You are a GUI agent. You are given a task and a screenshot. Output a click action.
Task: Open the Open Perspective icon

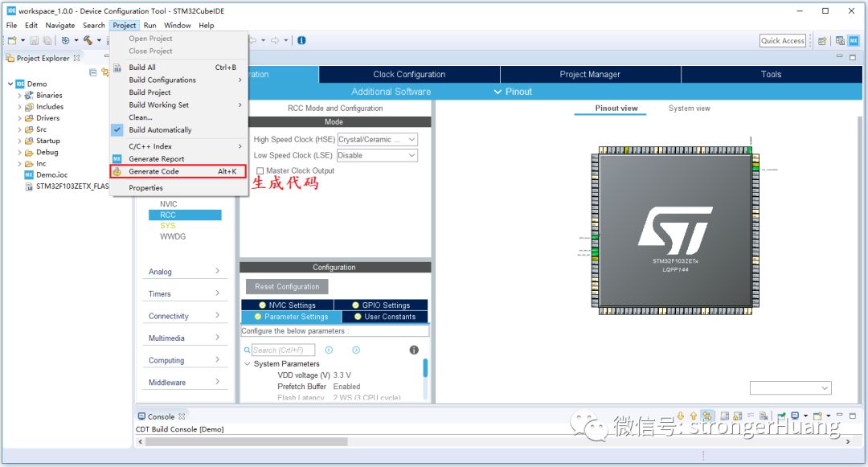(x=823, y=41)
